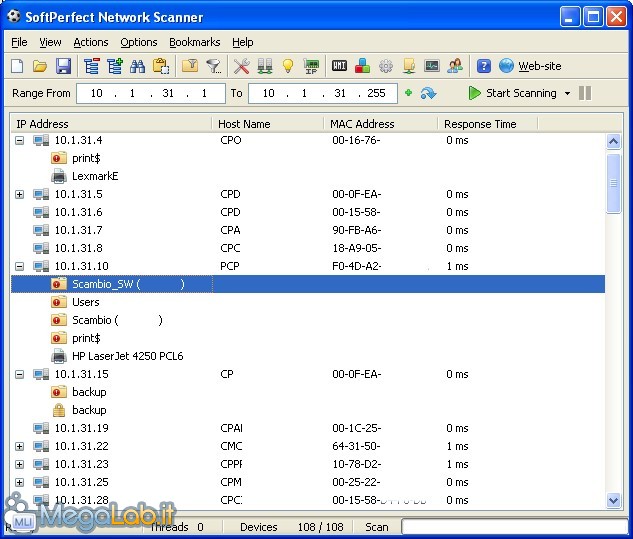Save results with the floppy disk icon
This screenshot has width=633, height=539.
coord(63,66)
